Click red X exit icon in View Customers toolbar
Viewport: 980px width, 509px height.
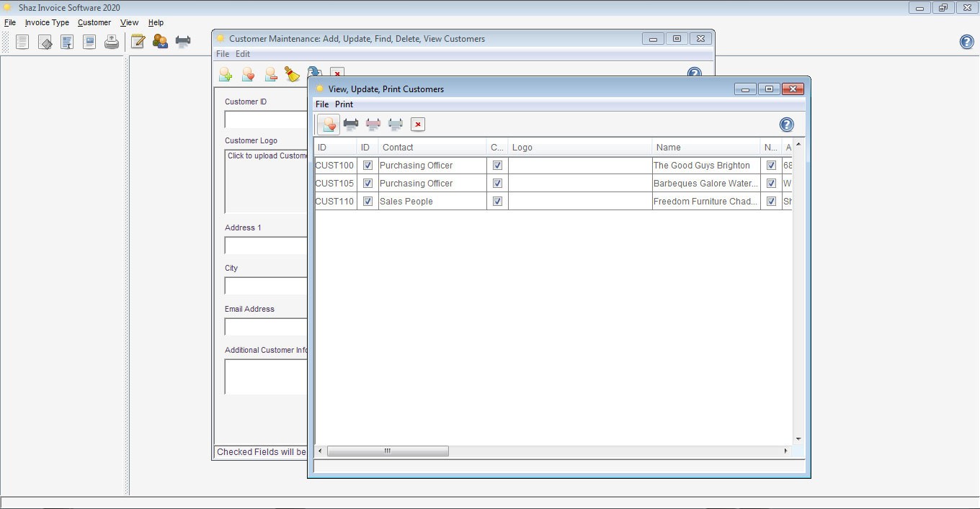click(417, 125)
